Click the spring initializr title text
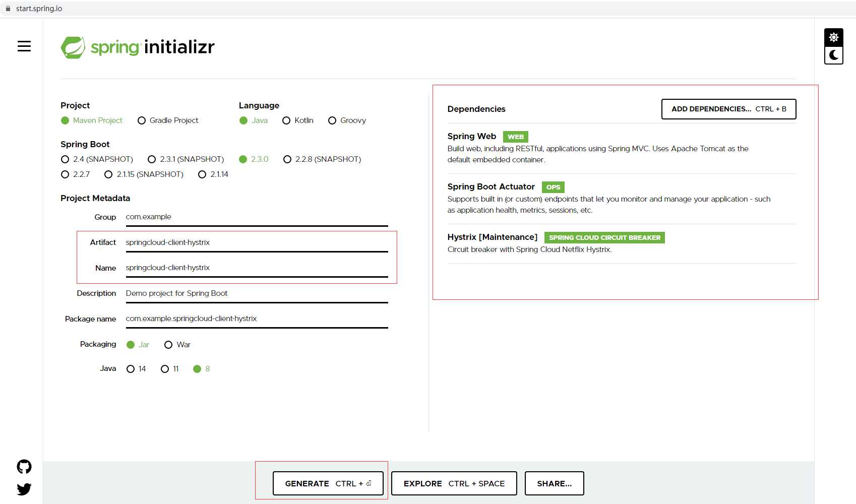The width and height of the screenshot is (856, 504). 153,47
